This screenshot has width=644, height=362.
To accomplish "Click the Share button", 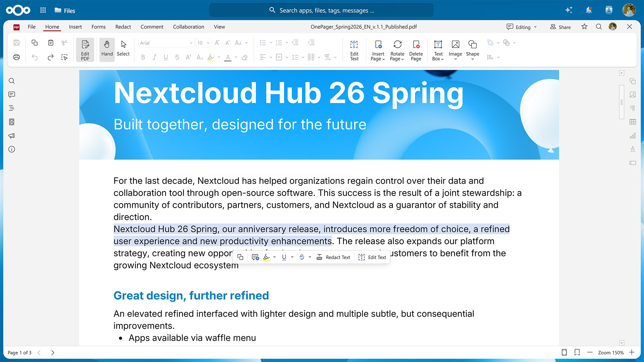I will pyautogui.click(x=560, y=27).
